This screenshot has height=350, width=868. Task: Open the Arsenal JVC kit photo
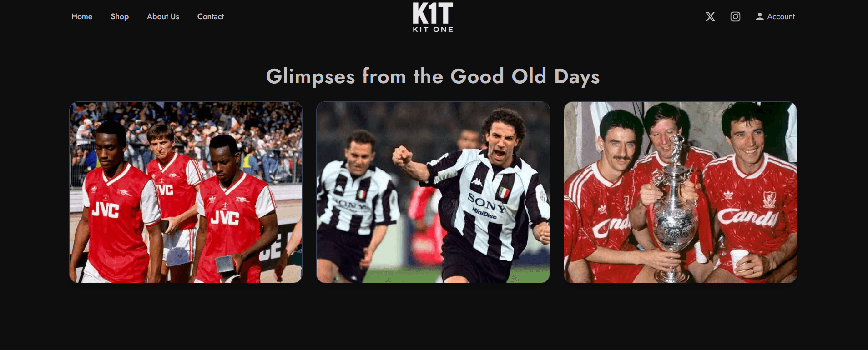tap(186, 192)
